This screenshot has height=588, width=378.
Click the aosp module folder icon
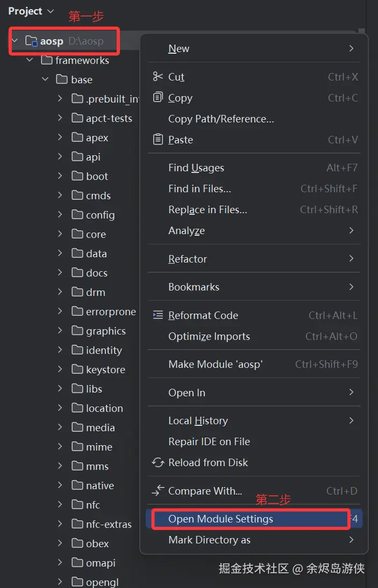(x=31, y=41)
